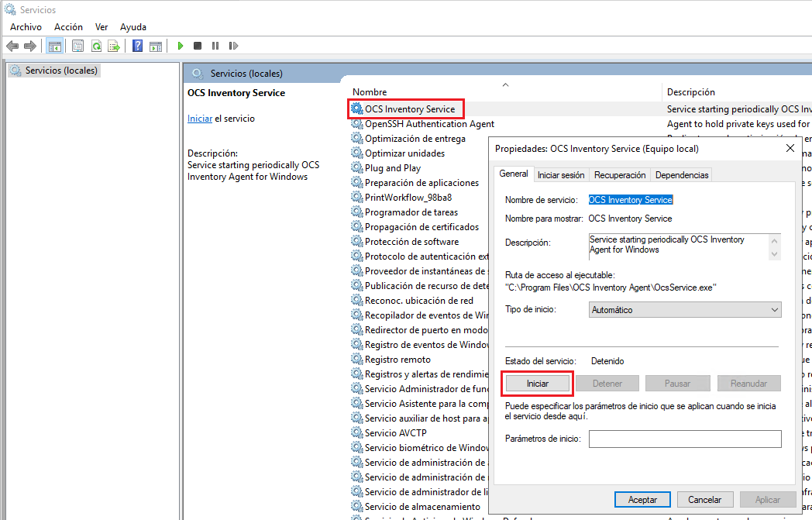Switch to the Iniciar sesión tab
Screen dimensions: 812x520
[x=561, y=174]
